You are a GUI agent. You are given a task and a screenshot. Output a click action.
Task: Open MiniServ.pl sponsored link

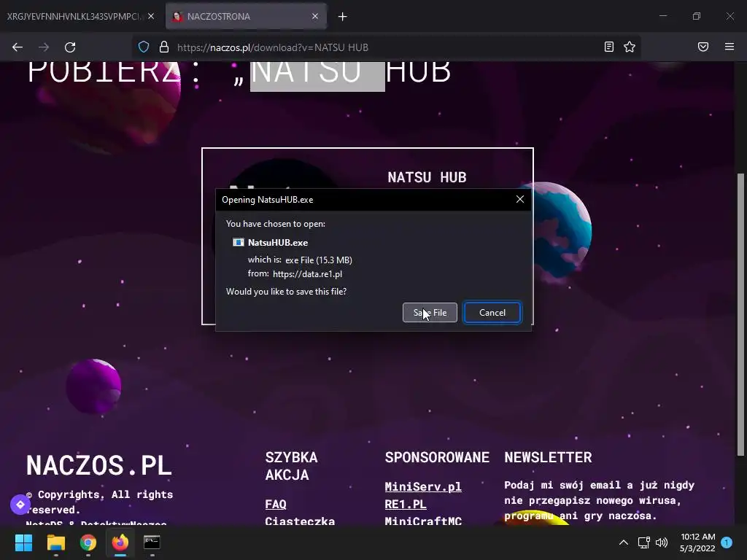point(423,486)
